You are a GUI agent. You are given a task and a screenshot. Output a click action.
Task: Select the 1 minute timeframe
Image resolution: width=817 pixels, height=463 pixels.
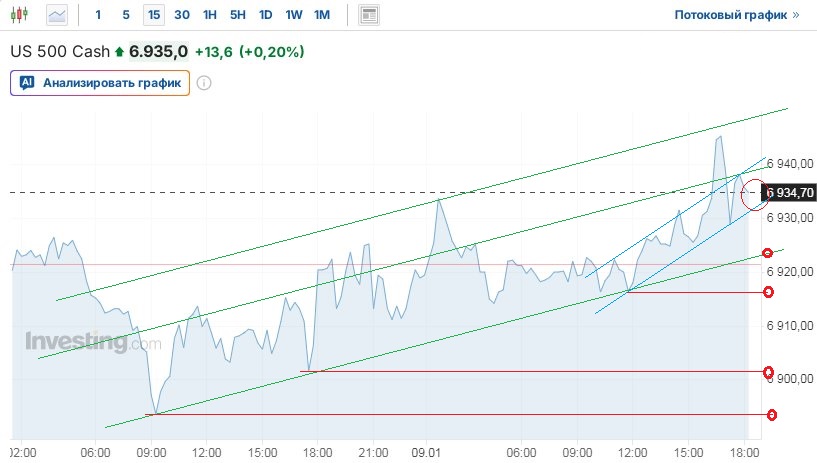tap(97, 15)
